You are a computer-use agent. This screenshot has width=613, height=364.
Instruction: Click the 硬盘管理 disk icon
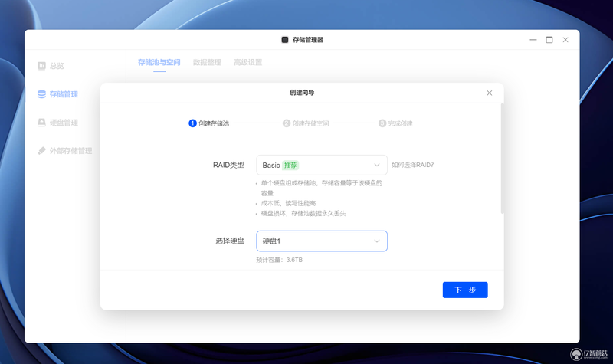click(x=41, y=123)
